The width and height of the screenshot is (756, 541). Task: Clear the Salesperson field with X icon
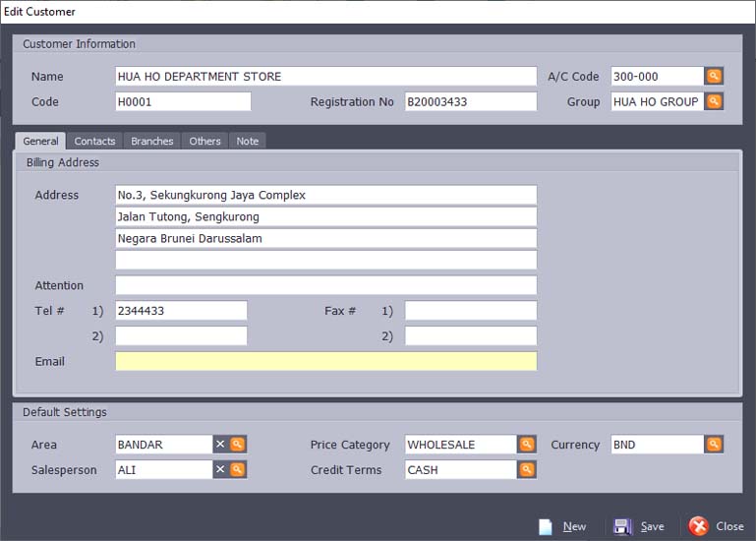coord(220,469)
